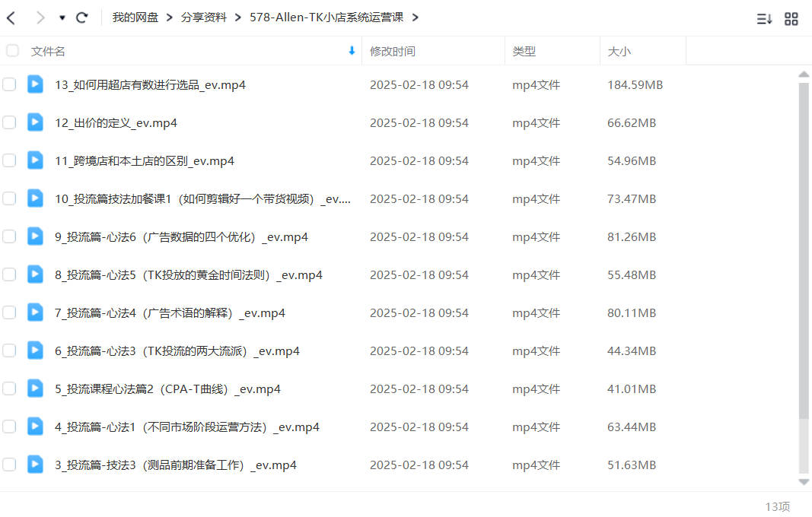The height and width of the screenshot is (517, 812).
Task: Click video icon of 12_出价的定义
Action: 35,122
